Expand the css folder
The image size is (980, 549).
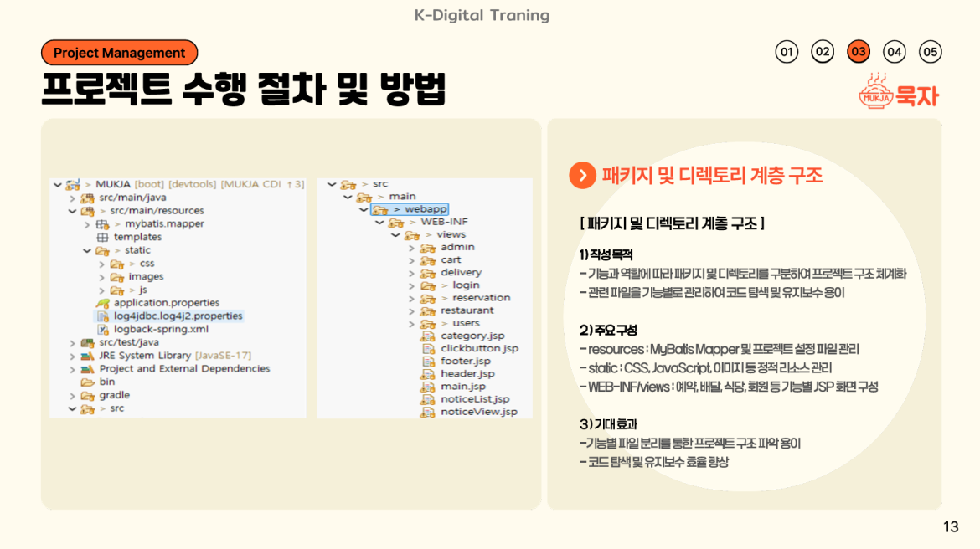102,264
